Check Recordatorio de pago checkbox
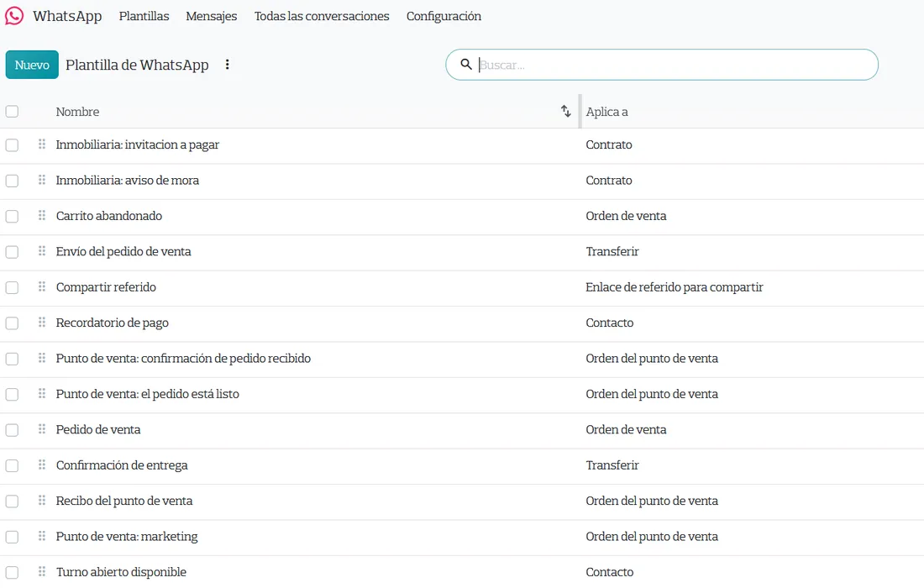924x588 pixels. (x=12, y=323)
